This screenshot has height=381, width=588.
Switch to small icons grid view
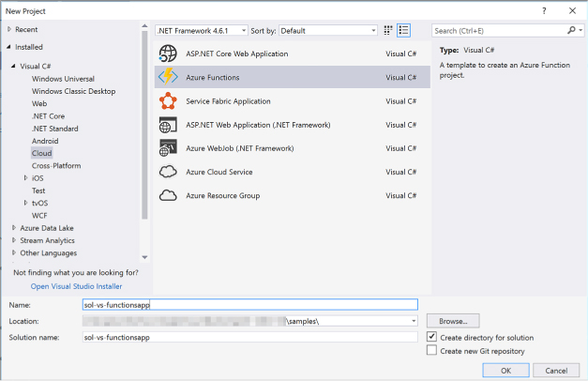click(387, 30)
